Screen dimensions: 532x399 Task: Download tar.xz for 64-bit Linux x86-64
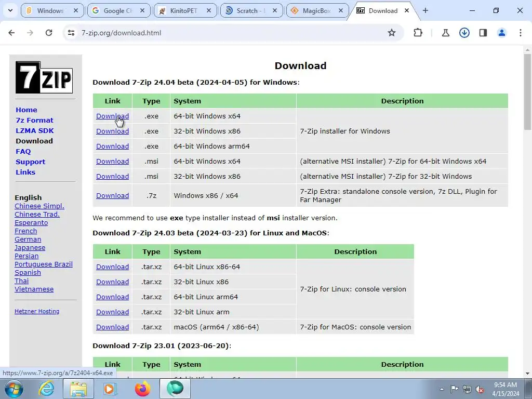[x=112, y=267]
